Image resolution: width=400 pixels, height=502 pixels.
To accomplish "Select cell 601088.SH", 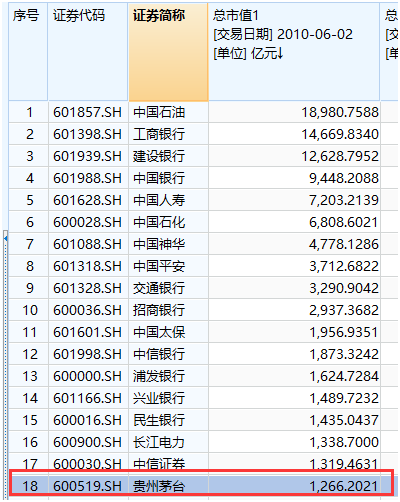I will [x=88, y=244].
